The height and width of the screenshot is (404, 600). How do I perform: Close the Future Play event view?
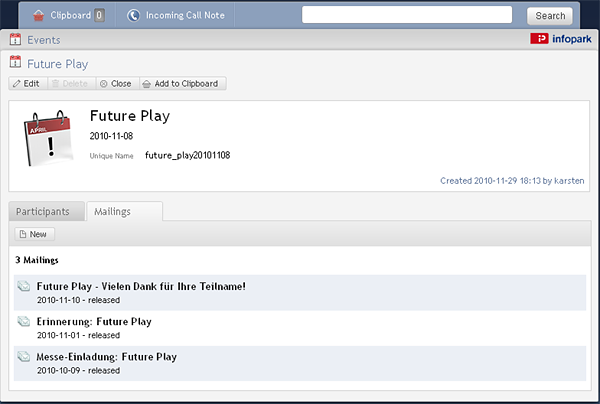(116, 83)
